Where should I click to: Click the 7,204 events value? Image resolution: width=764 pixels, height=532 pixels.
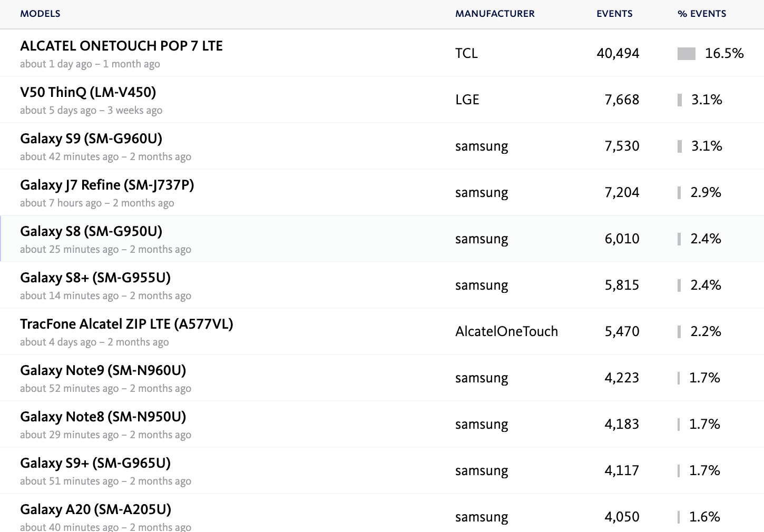[622, 192]
